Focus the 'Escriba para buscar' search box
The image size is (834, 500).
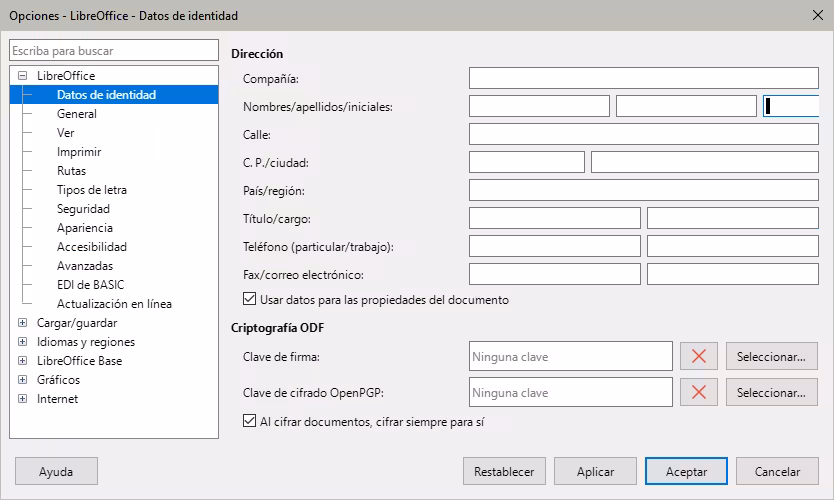point(114,51)
